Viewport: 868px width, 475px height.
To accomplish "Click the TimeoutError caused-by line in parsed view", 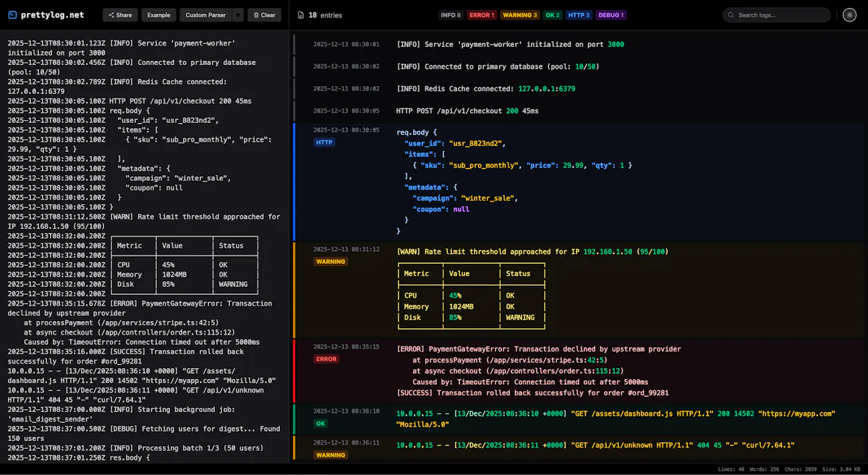I will pyautogui.click(x=530, y=382).
